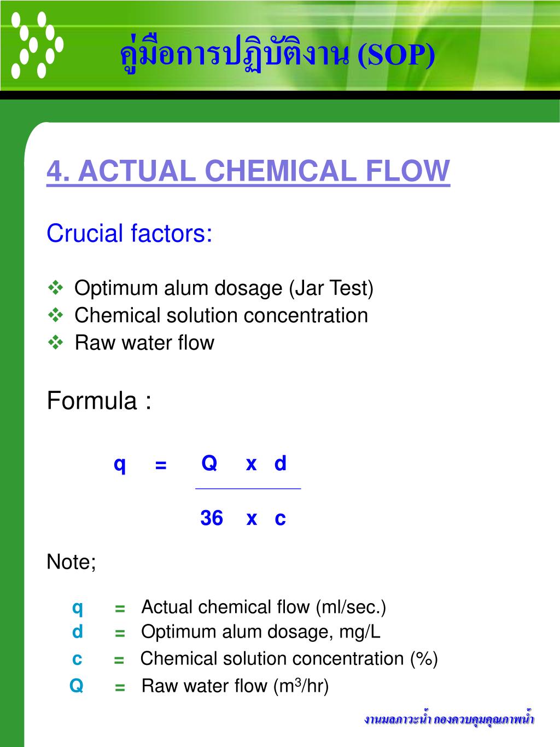Open the 4. ACTUAL CHEMICAL FLOW heading link
This screenshot has height=747, width=560.
click(x=248, y=171)
